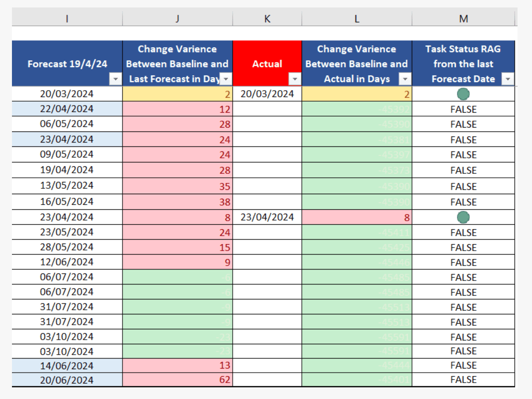Select the green cell showing -45411
This screenshot has height=399, width=532.
click(357, 232)
